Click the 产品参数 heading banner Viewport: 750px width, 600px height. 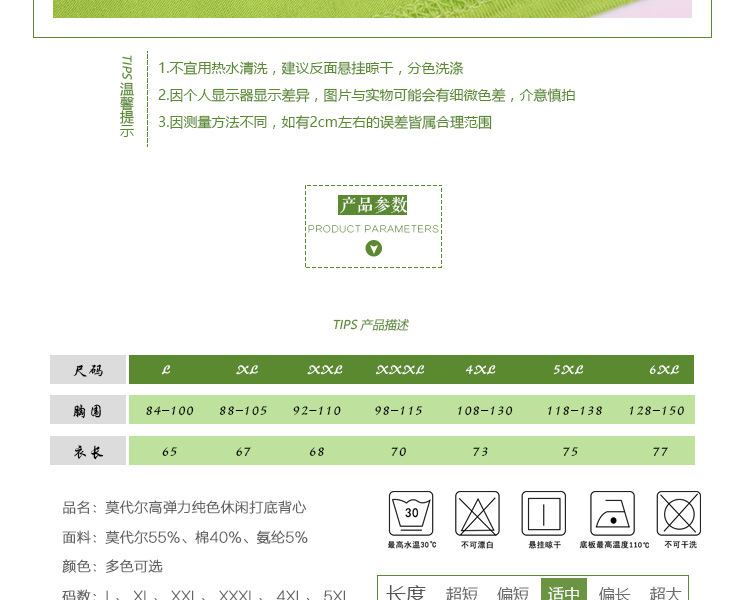tap(373, 205)
